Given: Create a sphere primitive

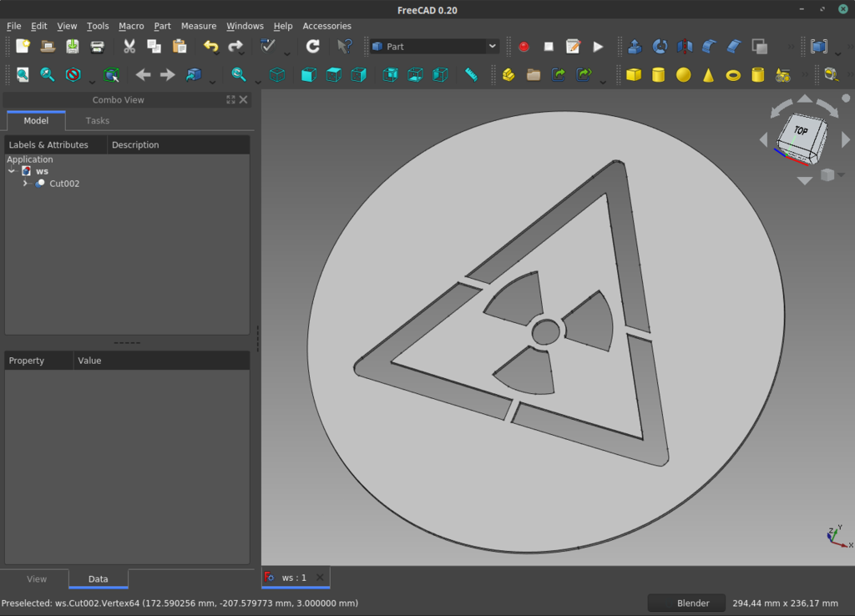Looking at the screenshot, I should (683, 74).
